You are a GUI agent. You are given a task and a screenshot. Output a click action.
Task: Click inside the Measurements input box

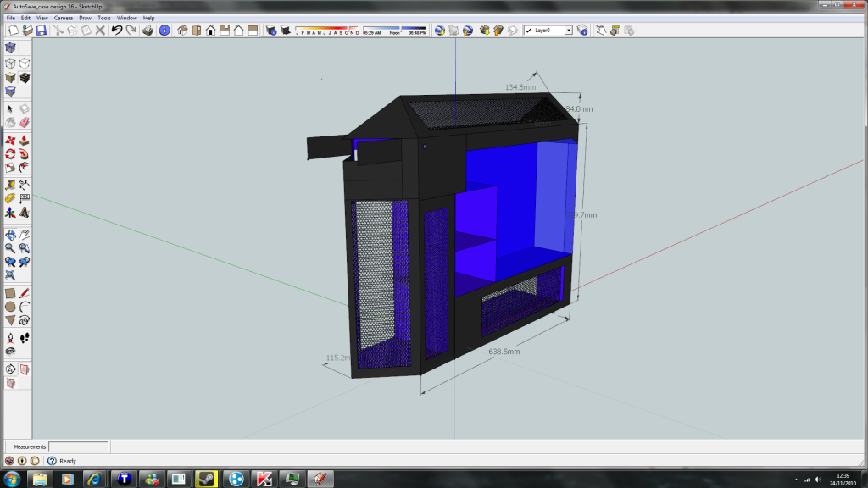pos(79,446)
